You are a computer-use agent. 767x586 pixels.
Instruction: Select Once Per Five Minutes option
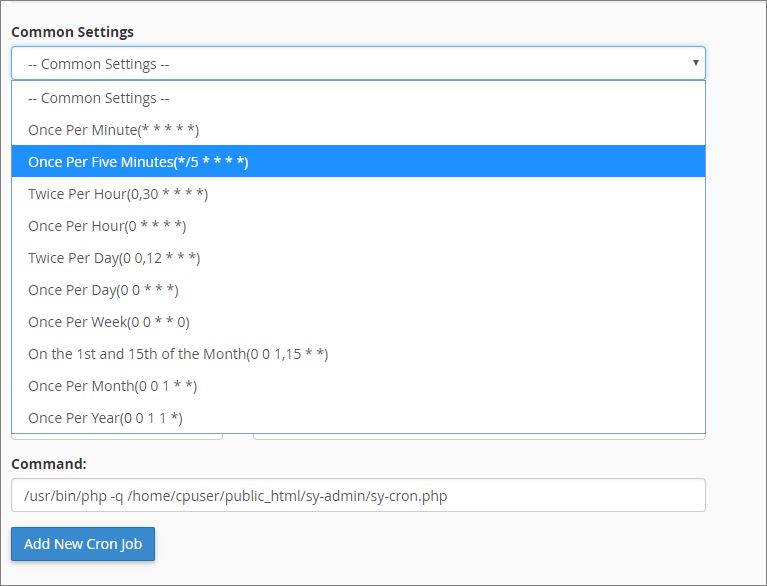point(358,161)
